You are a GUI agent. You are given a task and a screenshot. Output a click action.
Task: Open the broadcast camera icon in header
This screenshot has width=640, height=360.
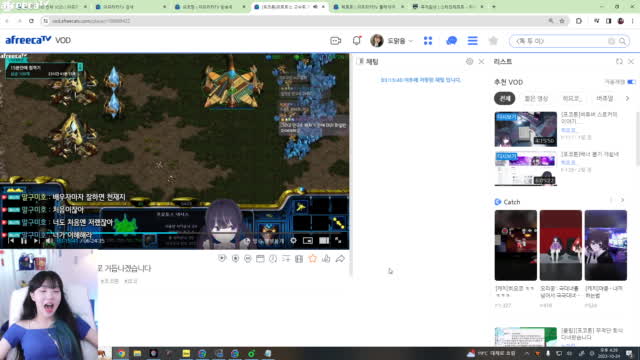coord(336,41)
